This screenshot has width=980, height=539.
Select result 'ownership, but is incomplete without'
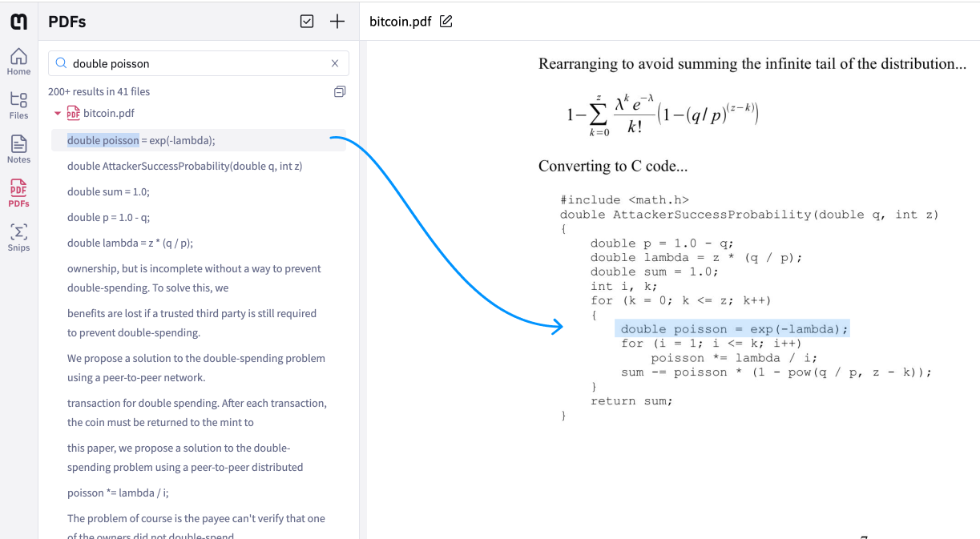point(194,278)
